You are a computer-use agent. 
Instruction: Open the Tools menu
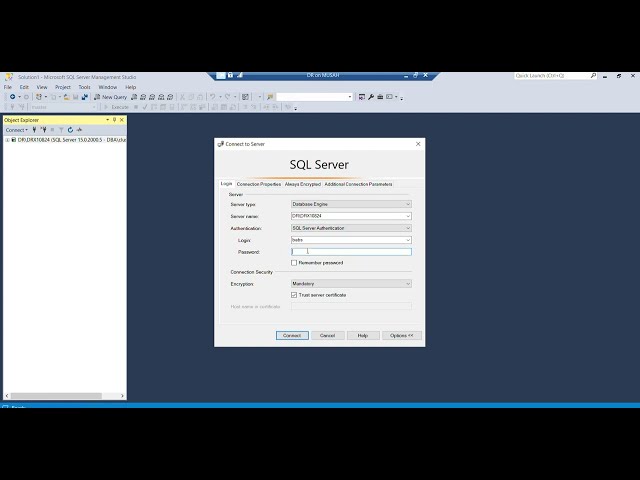pos(84,87)
